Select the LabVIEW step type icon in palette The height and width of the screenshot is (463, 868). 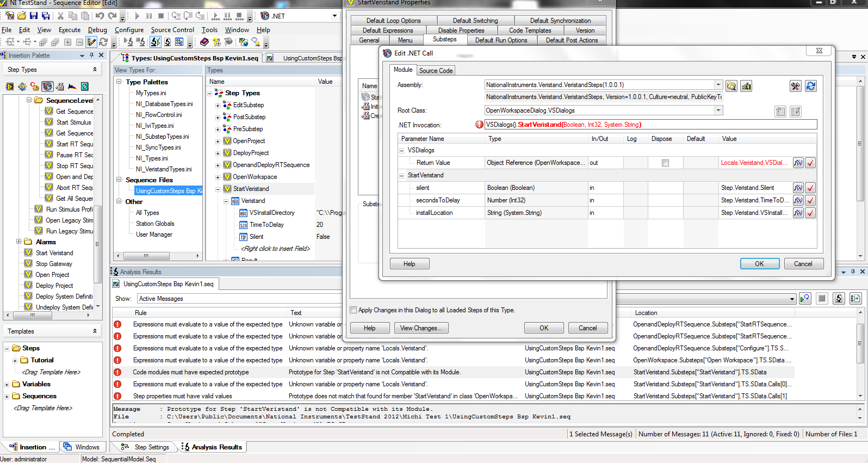pyautogui.click(x=10, y=86)
